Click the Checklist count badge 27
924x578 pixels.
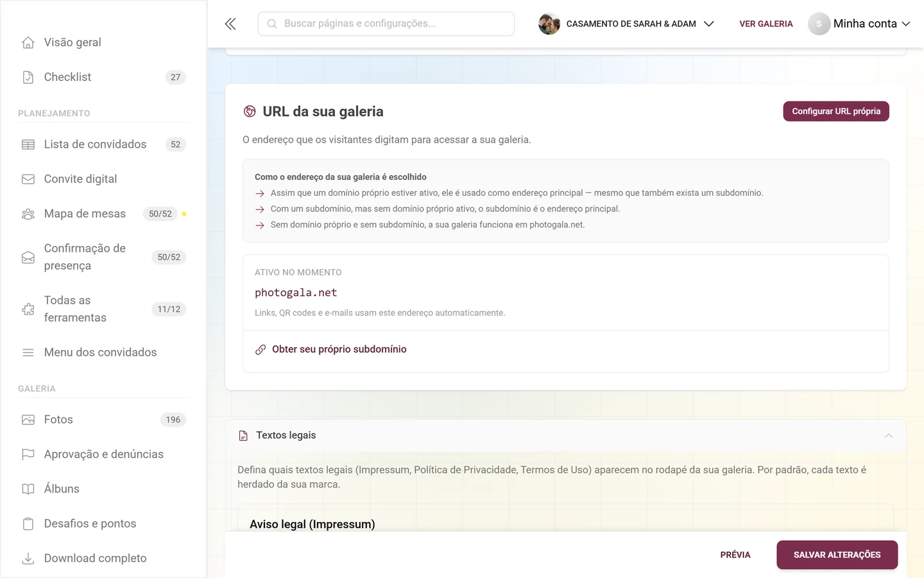coord(175,77)
